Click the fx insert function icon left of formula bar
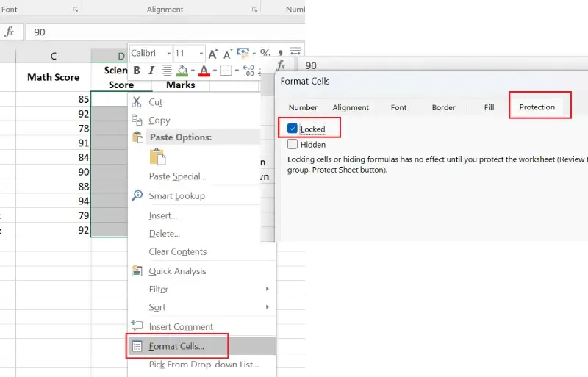This screenshot has width=588, height=377. click(10, 32)
